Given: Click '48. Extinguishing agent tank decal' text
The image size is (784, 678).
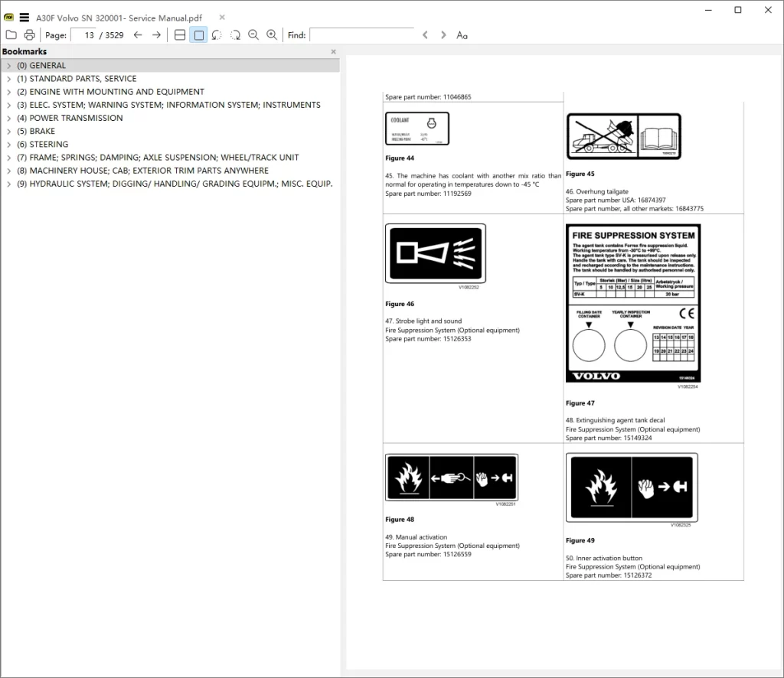Looking at the screenshot, I should pos(615,420).
